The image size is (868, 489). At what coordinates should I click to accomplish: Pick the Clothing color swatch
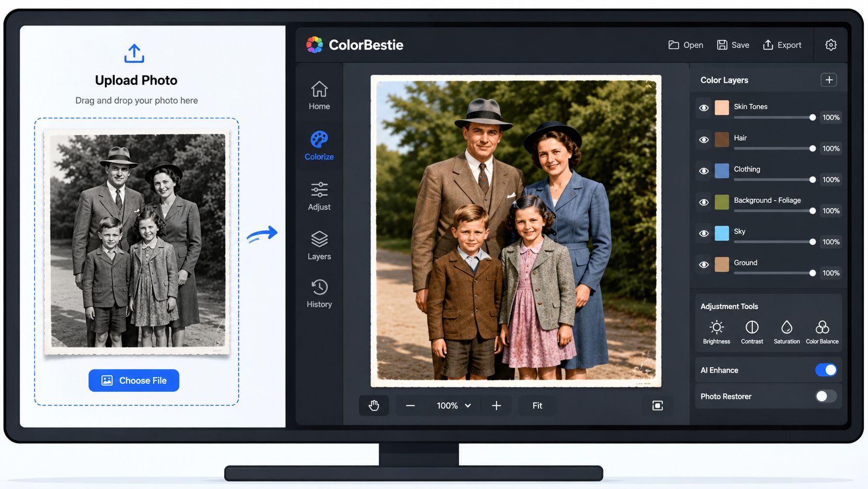(x=722, y=170)
